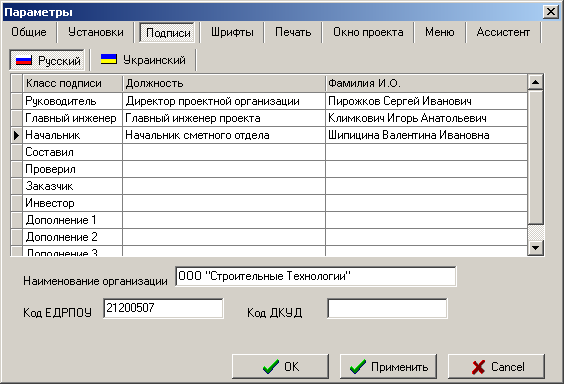The image size is (564, 384).
Task: Click the empty Код ДКУД input field
Action: click(x=387, y=308)
